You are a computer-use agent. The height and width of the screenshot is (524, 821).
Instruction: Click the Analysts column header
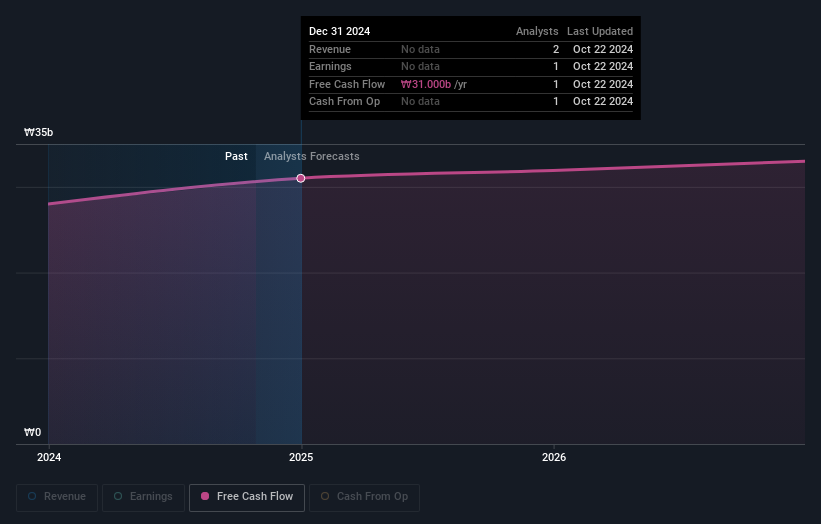pyautogui.click(x=537, y=31)
